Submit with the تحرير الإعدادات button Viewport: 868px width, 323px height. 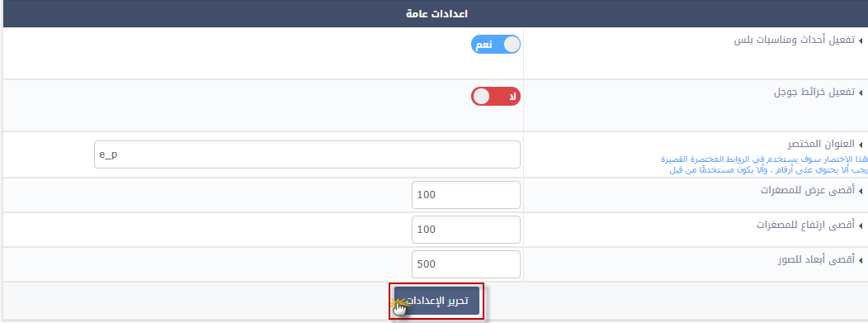436,301
